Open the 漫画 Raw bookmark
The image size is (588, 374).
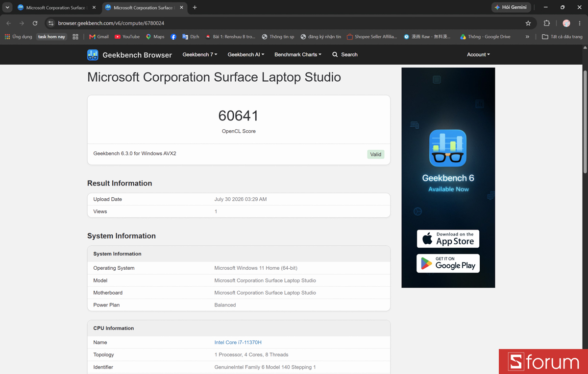tap(427, 37)
